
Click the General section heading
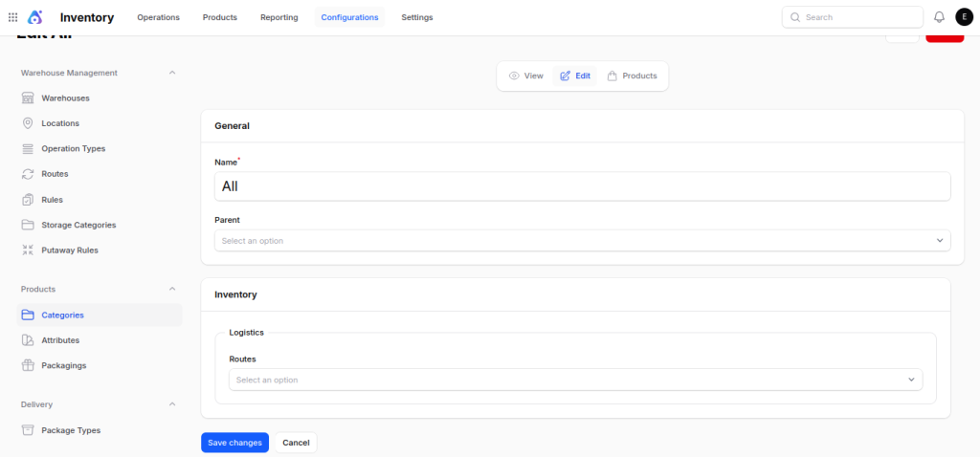coord(232,126)
